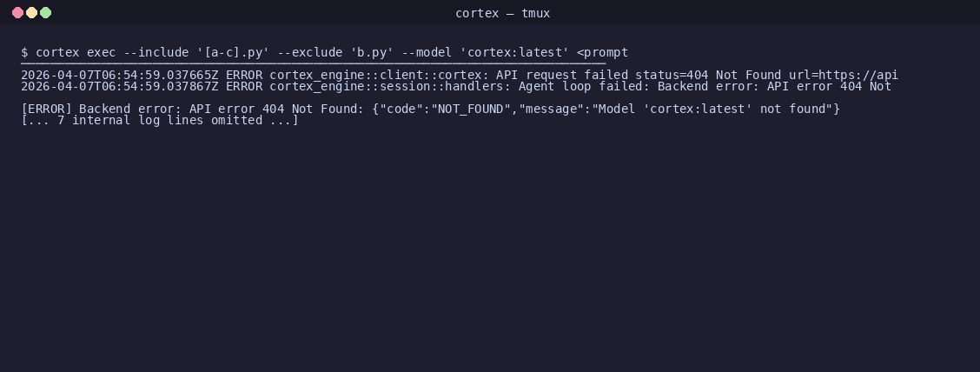Expand the '7 internal log lines omitted' notice
Viewport: 980px width, 372px height.
(x=159, y=120)
